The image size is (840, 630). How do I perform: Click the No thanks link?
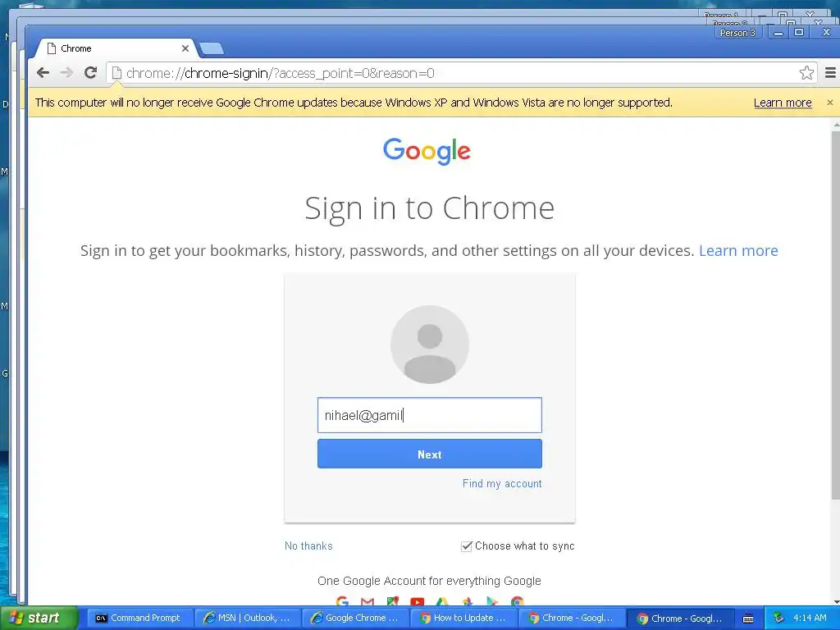308,546
